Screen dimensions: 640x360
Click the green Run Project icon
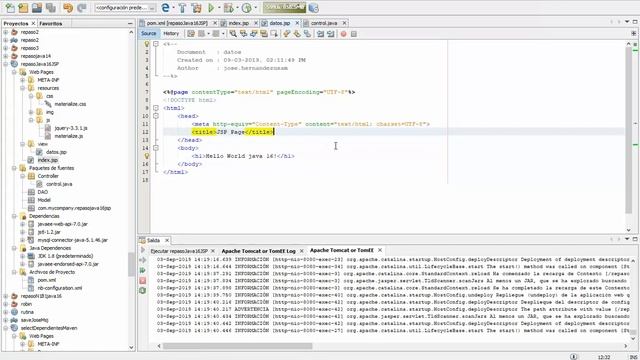(211, 8)
